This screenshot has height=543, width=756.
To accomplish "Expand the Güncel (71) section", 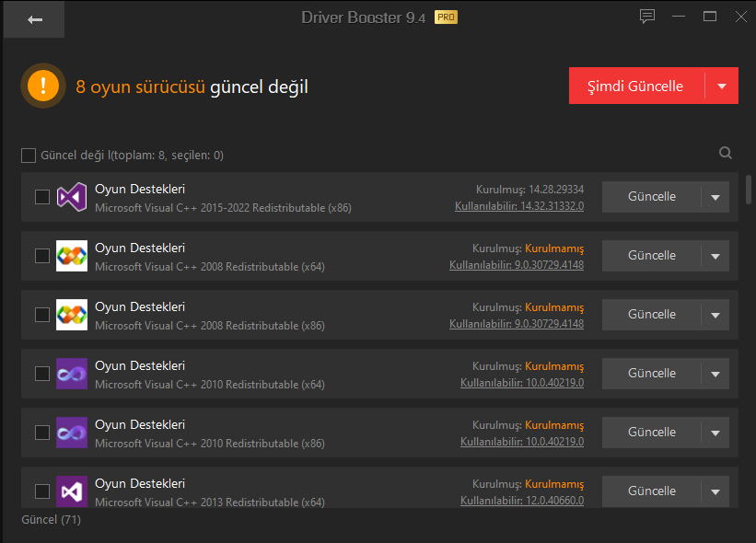I will pos(52,520).
